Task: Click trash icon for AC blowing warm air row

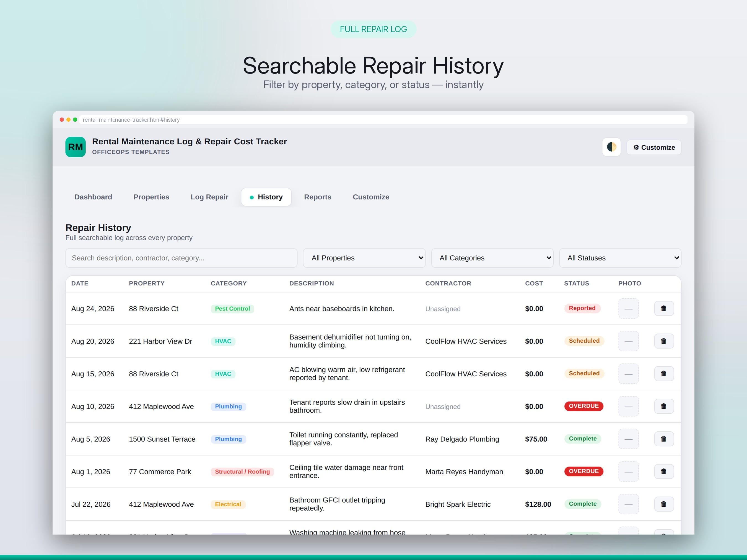Action: pyautogui.click(x=664, y=374)
